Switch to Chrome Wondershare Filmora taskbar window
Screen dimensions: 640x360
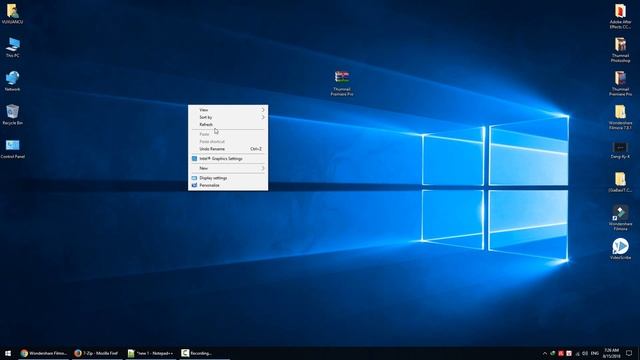tap(43, 353)
